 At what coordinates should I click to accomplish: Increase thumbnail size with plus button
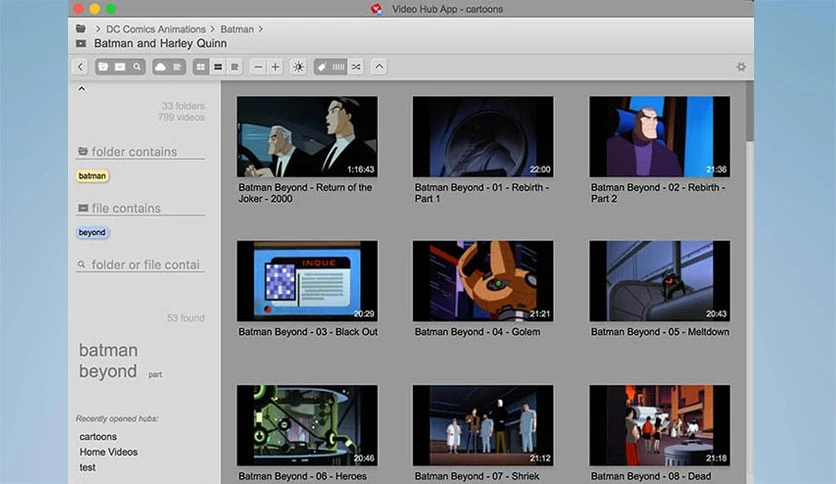(x=275, y=67)
